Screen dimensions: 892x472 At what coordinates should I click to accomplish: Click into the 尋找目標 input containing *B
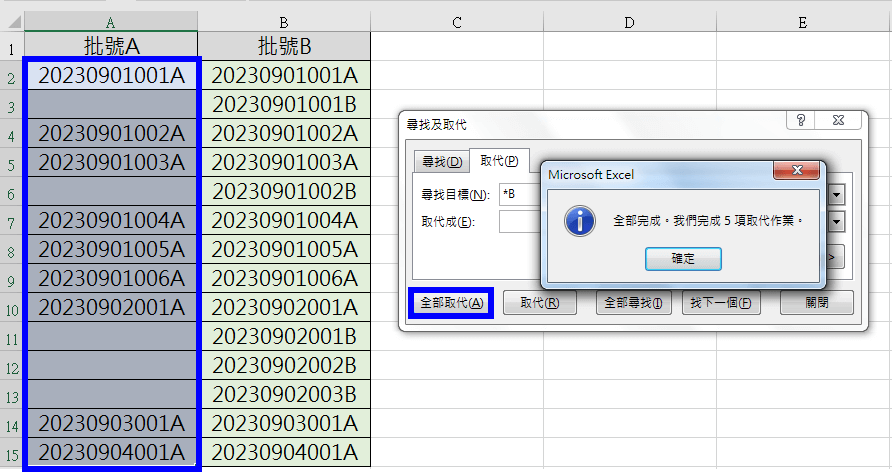(x=519, y=194)
